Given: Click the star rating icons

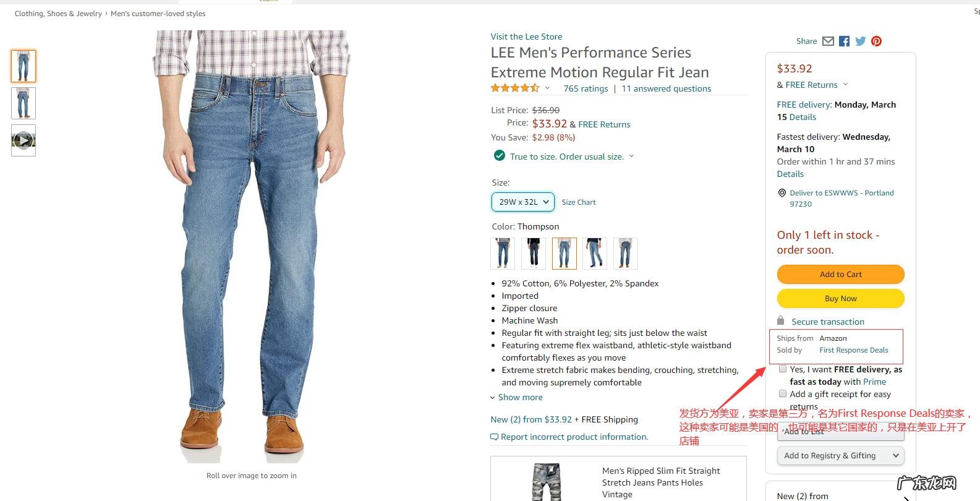Looking at the screenshot, I should tap(514, 88).
